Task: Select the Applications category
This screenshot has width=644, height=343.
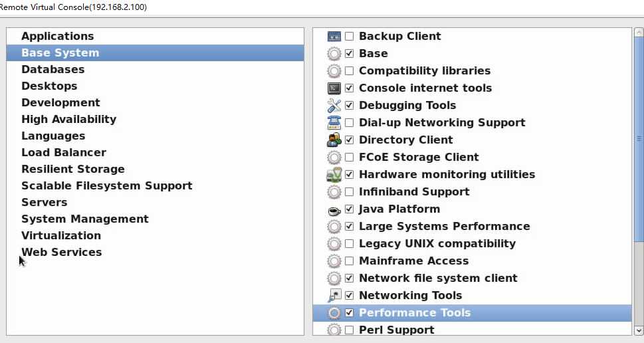Action: click(x=58, y=37)
